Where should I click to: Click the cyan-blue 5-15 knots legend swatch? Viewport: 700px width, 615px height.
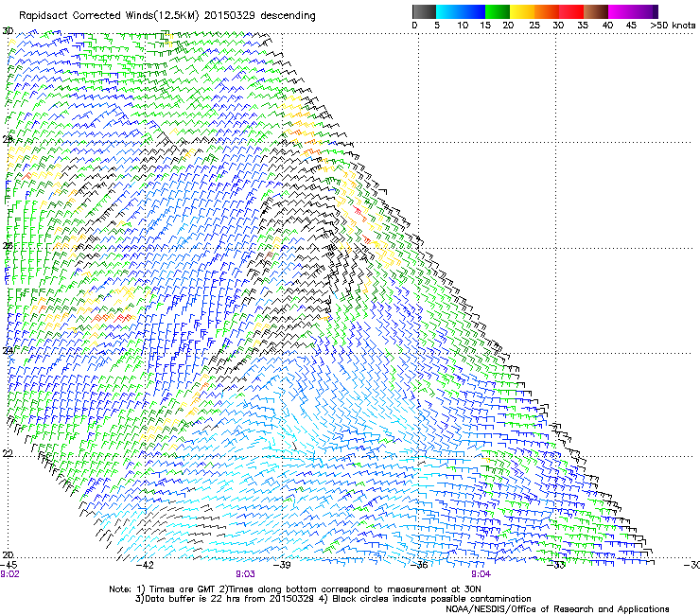(x=461, y=11)
